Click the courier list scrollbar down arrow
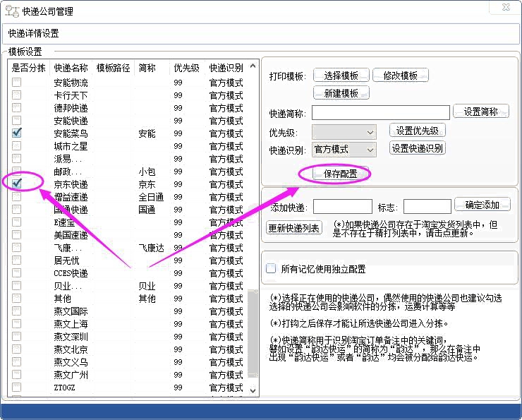This screenshot has height=420, width=522. tap(253, 390)
